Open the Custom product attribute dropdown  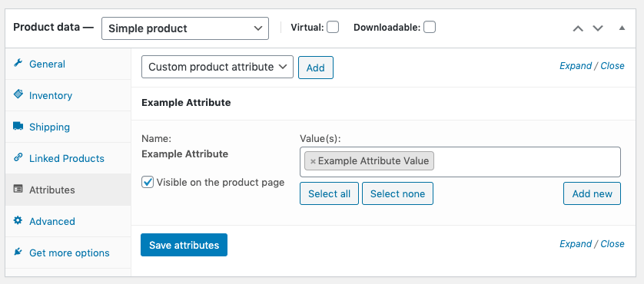(217, 67)
